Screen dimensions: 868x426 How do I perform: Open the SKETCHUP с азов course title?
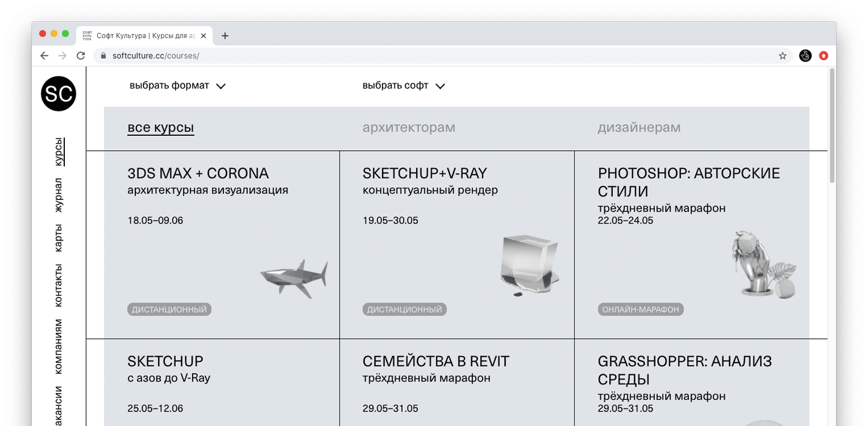point(165,361)
